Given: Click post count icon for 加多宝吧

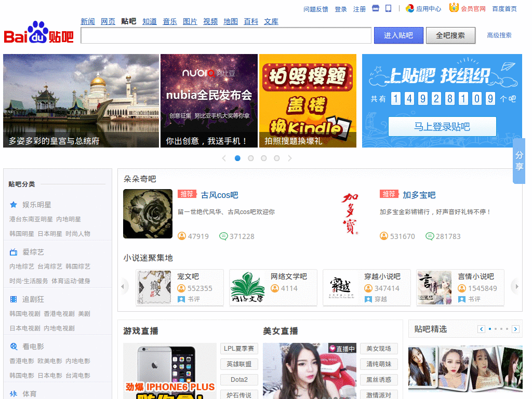Looking at the screenshot, I should point(430,236).
